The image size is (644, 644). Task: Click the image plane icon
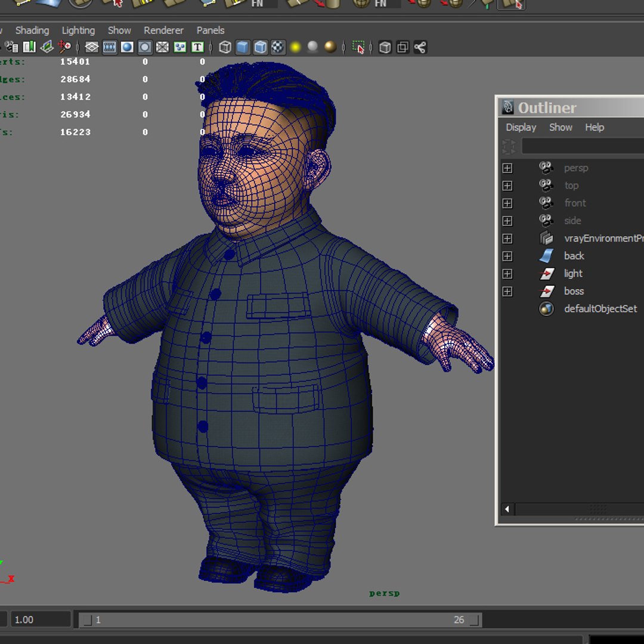click(x=47, y=47)
